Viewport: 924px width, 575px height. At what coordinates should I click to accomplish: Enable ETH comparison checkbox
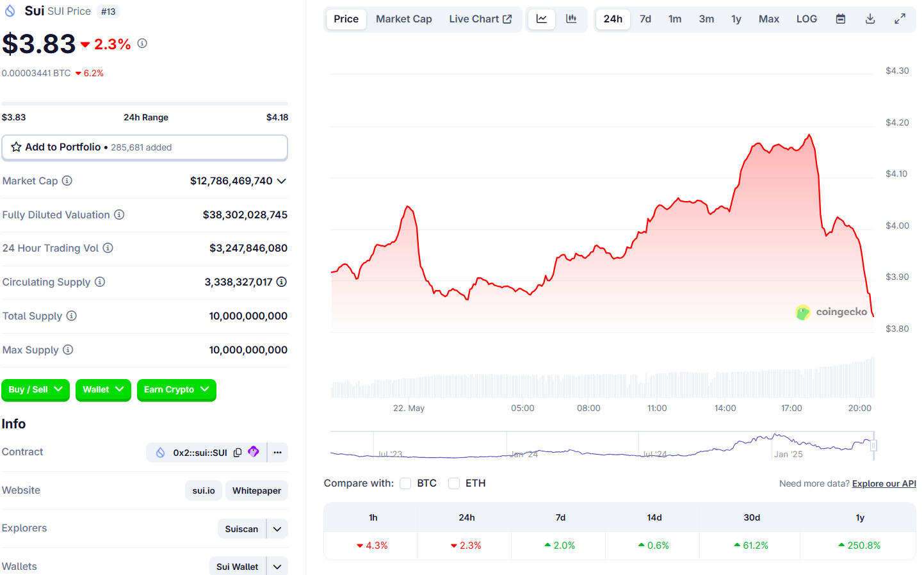(454, 483)
